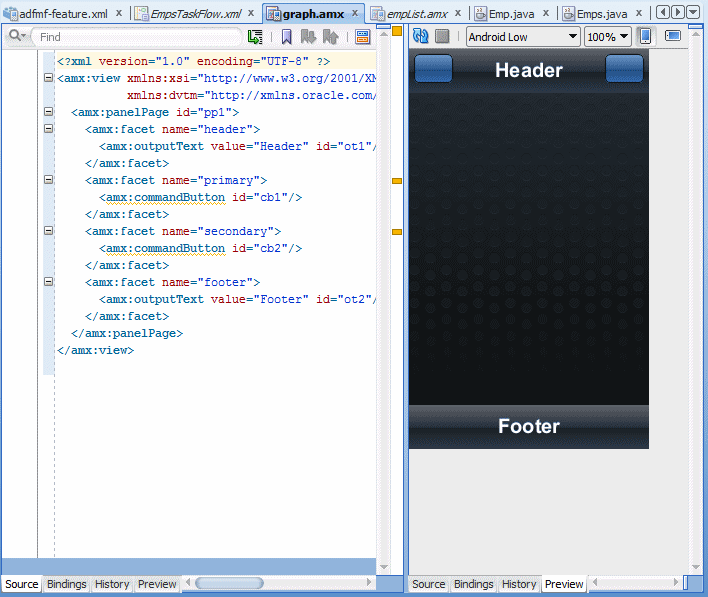Click the cb1 commandButton code line
The image size is (708, 597).
tap(200, 197)
